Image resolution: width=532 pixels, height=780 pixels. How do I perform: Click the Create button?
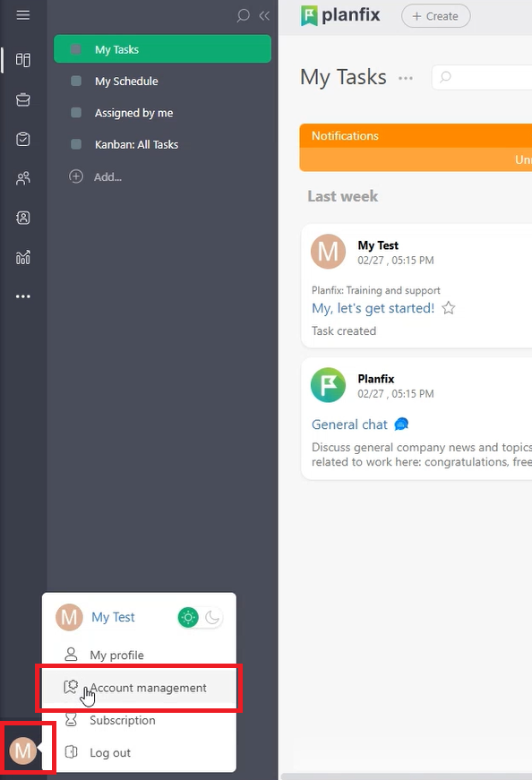[435, 16]
